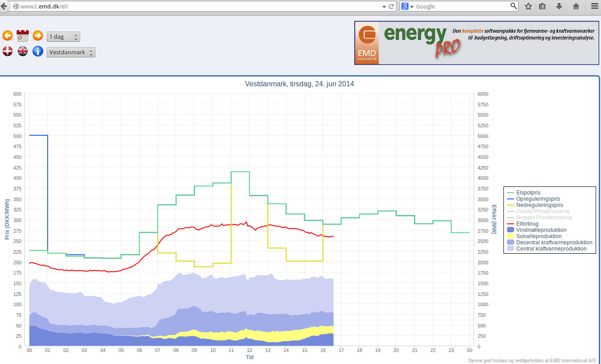Click the right axis value '6000'
601x364 pixels.
[x=483, y=94]
